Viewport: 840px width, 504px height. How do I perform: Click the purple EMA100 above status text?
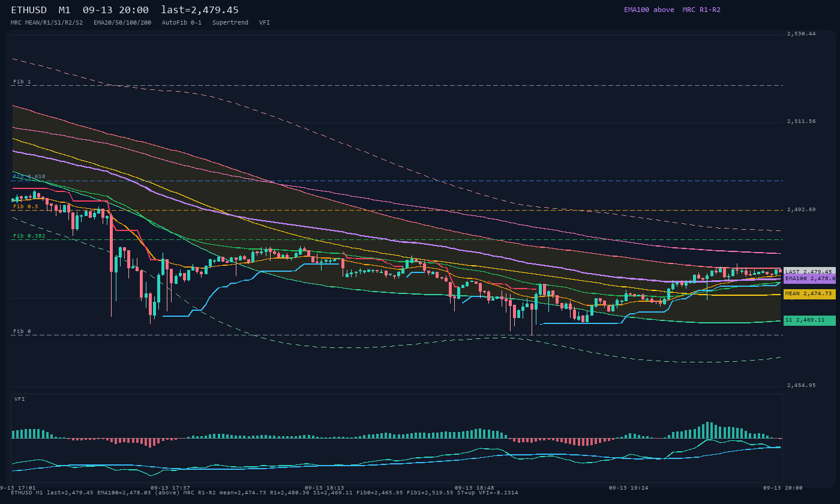[649, 10]
